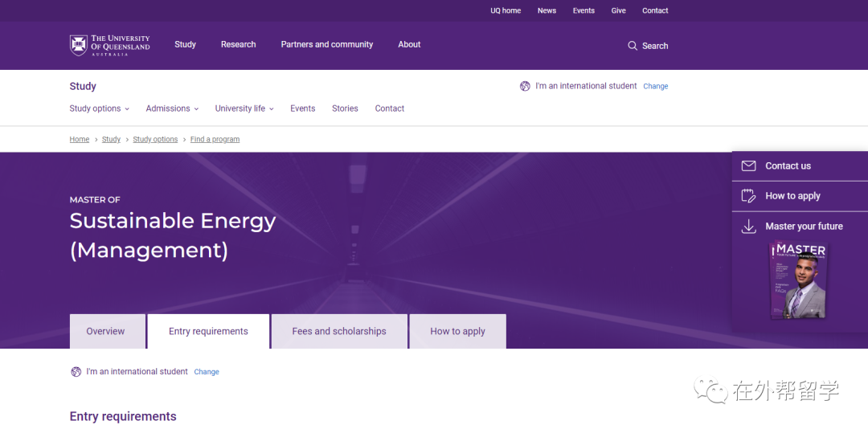The image size is (868, 429).
Task: Click the Sustainable Energy (Management) title
Action: (173, 236)
